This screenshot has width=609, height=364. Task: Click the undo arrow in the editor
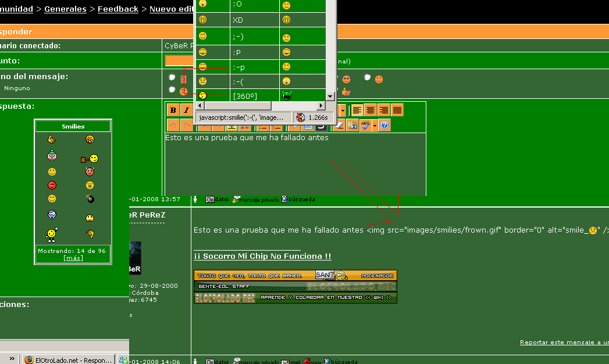(x=173, y=126)
